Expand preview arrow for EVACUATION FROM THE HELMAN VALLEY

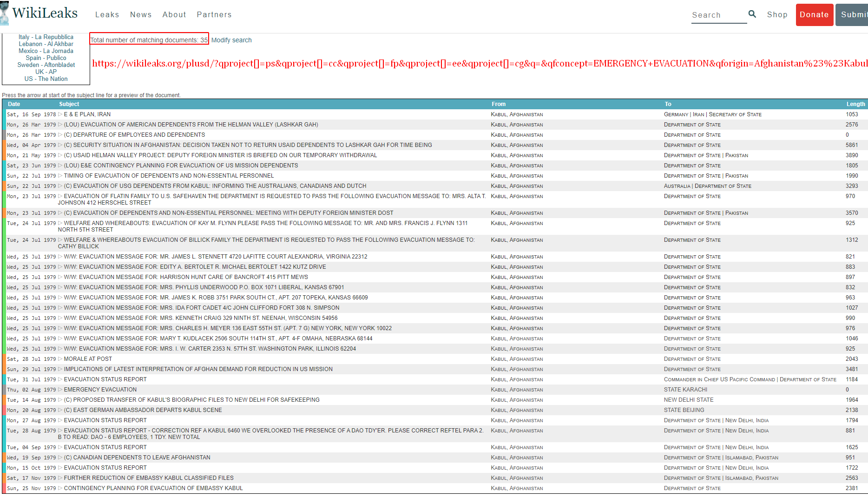[60, 125]
